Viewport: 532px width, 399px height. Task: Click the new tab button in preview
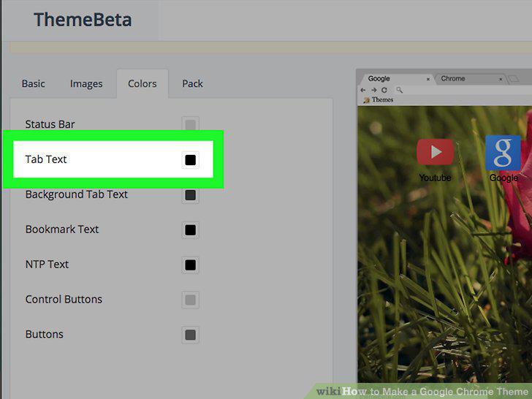(x=514, y=79)
